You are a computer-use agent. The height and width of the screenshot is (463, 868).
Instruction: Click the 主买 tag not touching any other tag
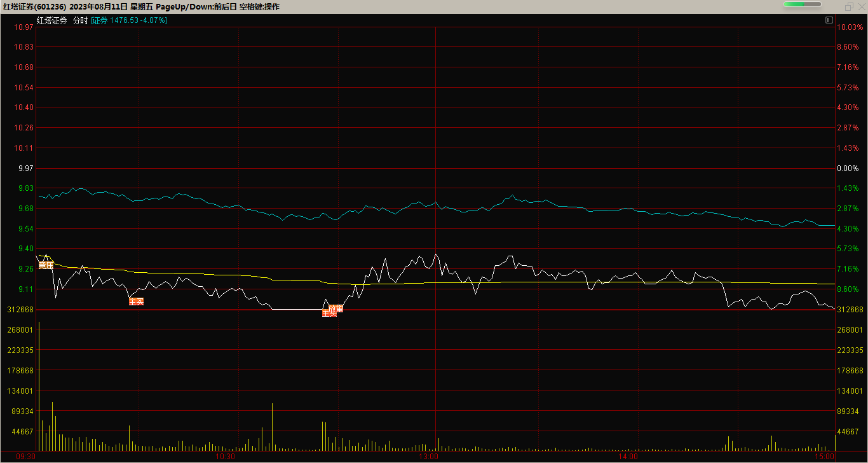point(136,301)
